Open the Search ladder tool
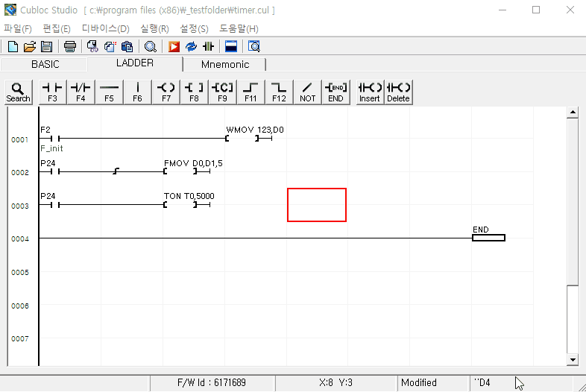 18,92
